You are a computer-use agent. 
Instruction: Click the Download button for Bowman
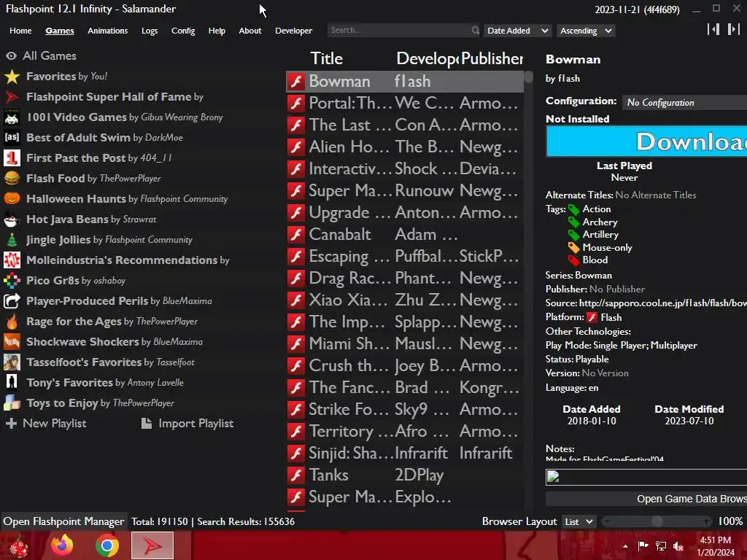coord(646,141)
